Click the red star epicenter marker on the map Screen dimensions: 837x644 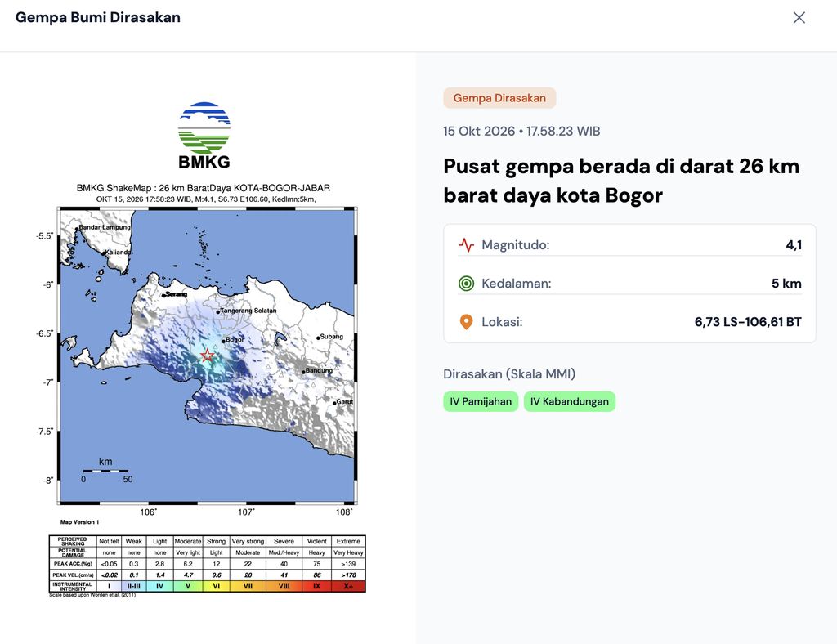click(x=207, y=355)
